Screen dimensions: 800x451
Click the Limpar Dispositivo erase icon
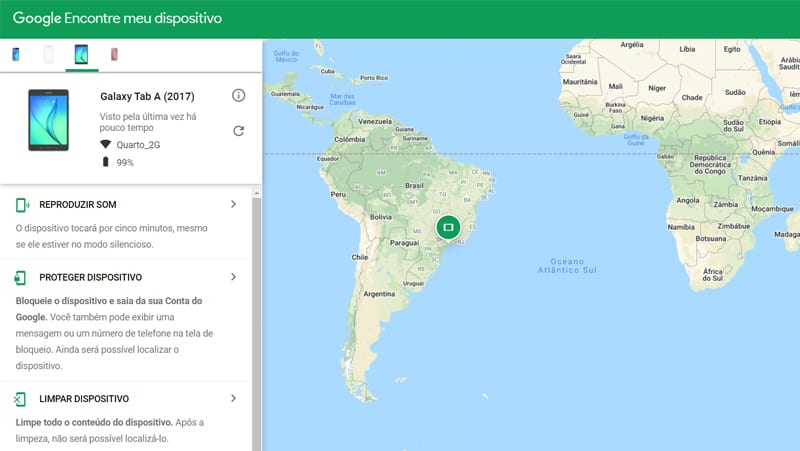(19, 399)
